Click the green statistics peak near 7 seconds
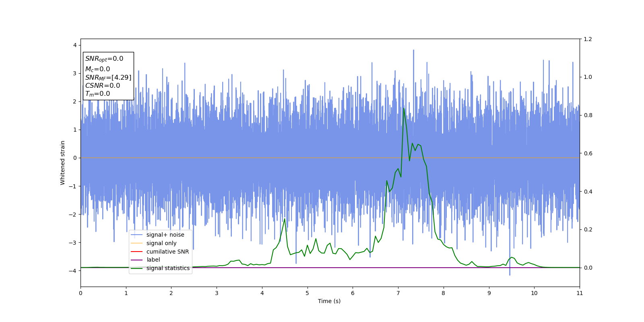The height and width of the screenshot is (322, 644). coord(404,108)
